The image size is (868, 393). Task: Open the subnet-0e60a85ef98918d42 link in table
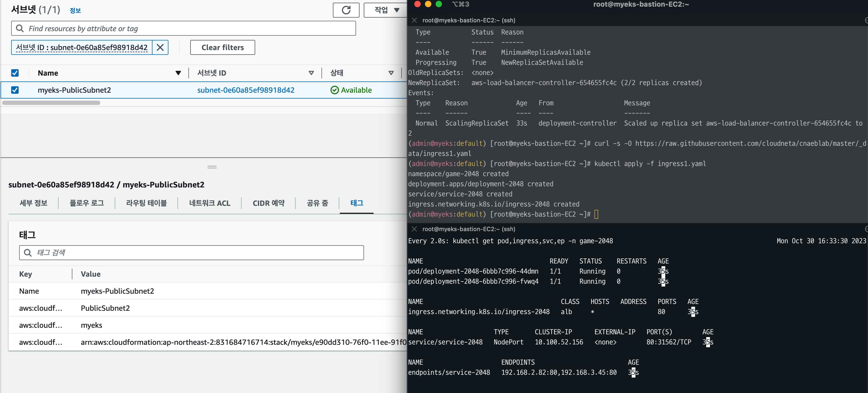[246, 90]
